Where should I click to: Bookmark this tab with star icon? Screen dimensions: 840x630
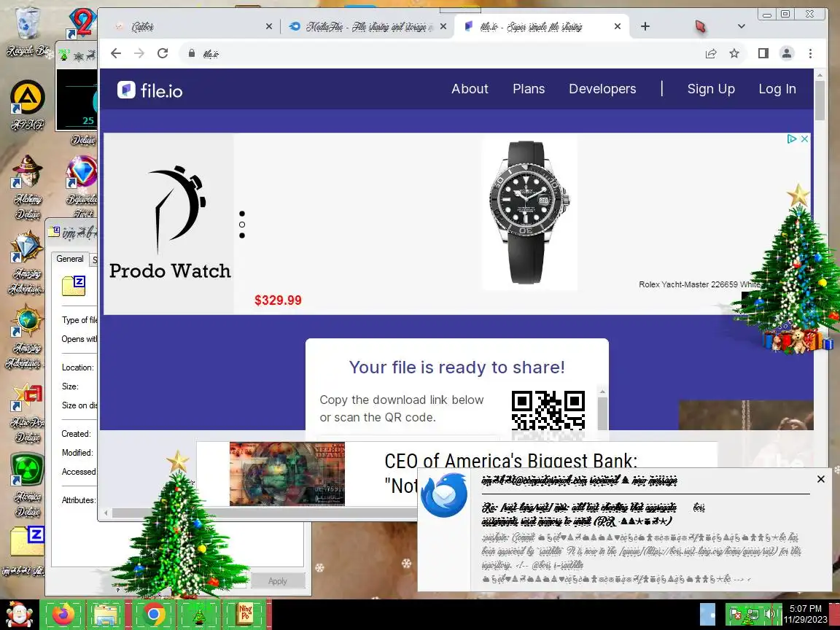pos(734,53)
